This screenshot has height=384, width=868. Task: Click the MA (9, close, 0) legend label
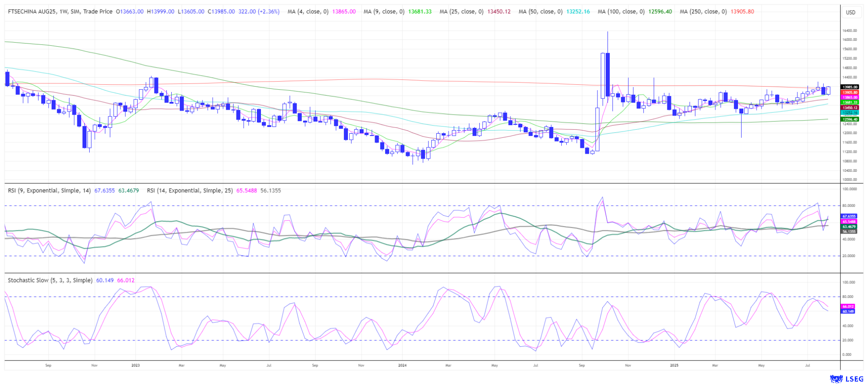click(x=384, y=12)
